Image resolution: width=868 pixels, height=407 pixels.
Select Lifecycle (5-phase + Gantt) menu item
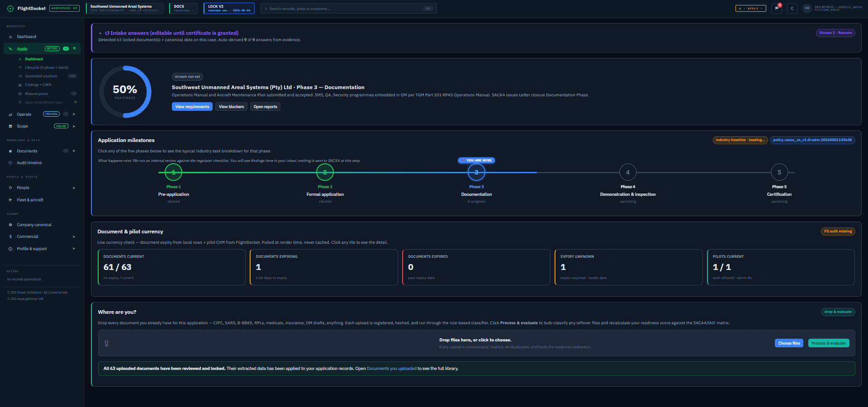coord(47,67)
